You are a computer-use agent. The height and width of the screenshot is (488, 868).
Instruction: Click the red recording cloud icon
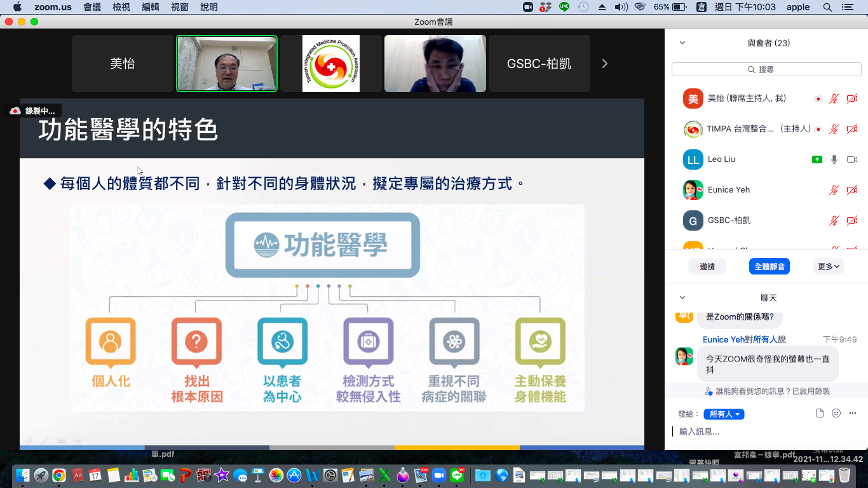pos(15,111)
